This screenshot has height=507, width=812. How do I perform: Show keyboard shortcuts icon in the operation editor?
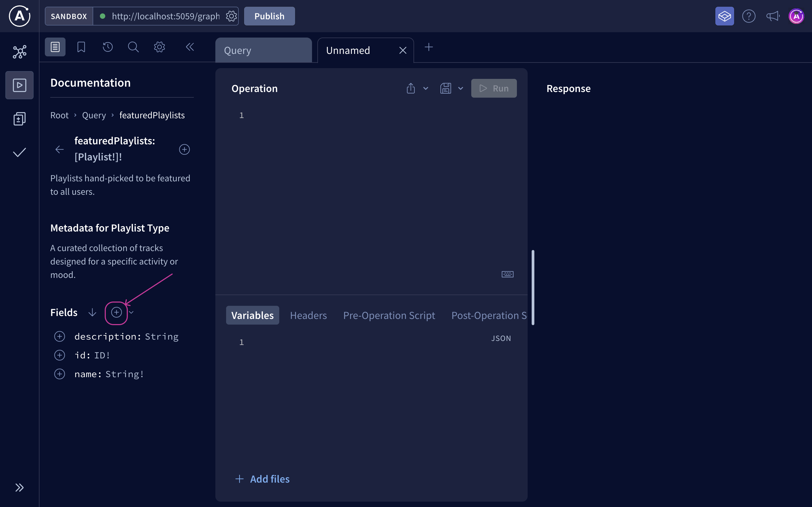507,274
